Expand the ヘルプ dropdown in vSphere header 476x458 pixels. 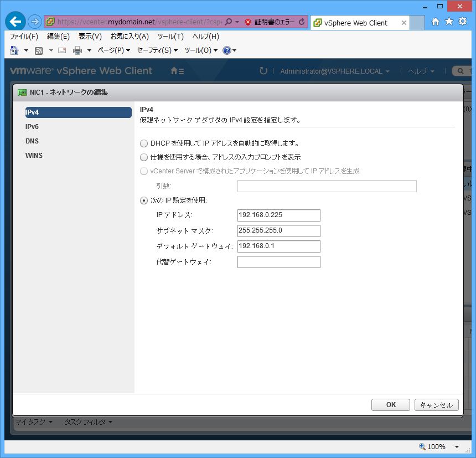click(x=421, y=71)
